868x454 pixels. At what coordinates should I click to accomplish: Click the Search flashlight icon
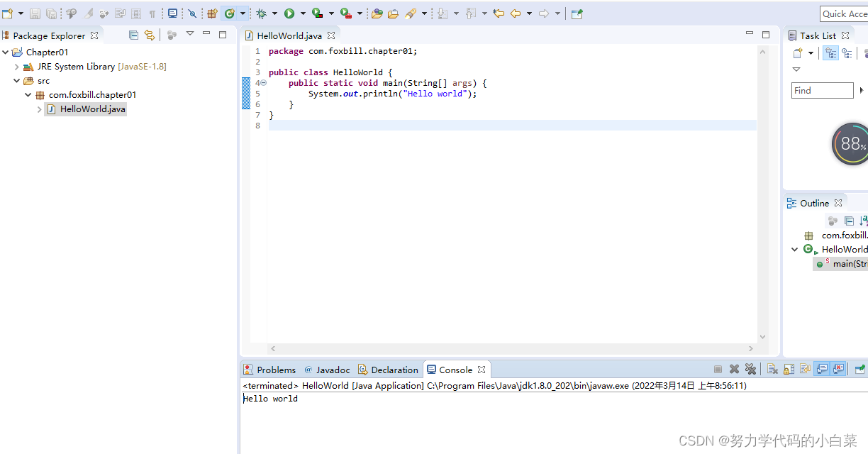[411, 13]
